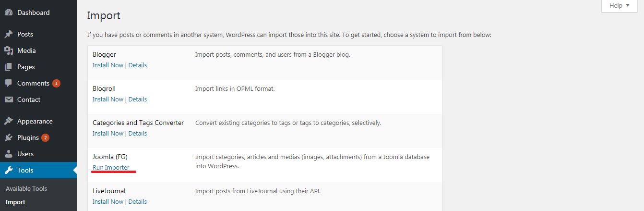The width and height of the screenshot is (644, 211).
Task: Click the Appearance paintbrush icon
Action: click(9, 121)
